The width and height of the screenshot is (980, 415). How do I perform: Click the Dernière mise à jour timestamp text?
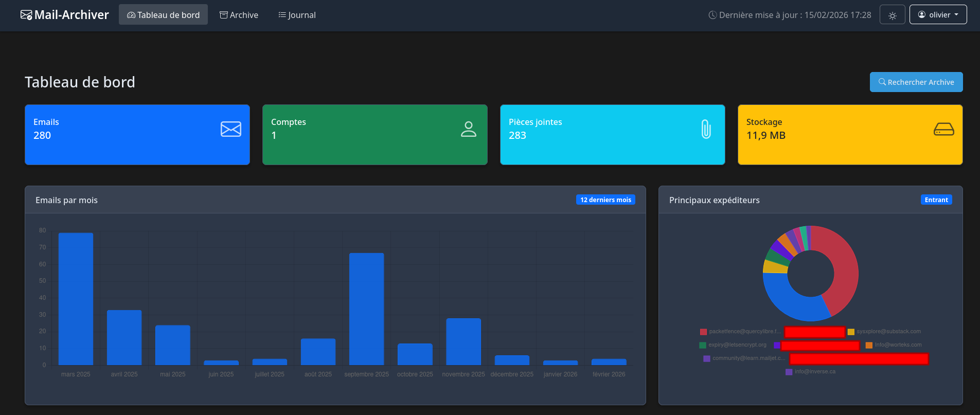click(x=795, y=15)
